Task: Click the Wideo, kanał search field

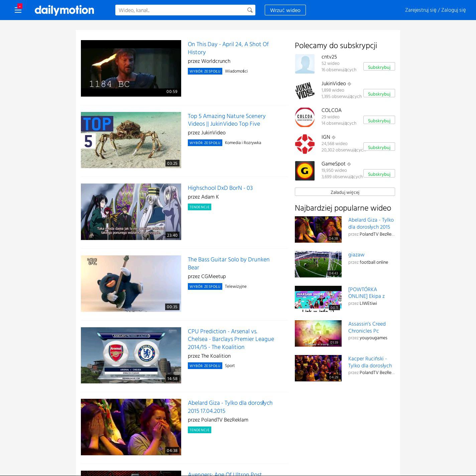Action: (x=181, y=10)
